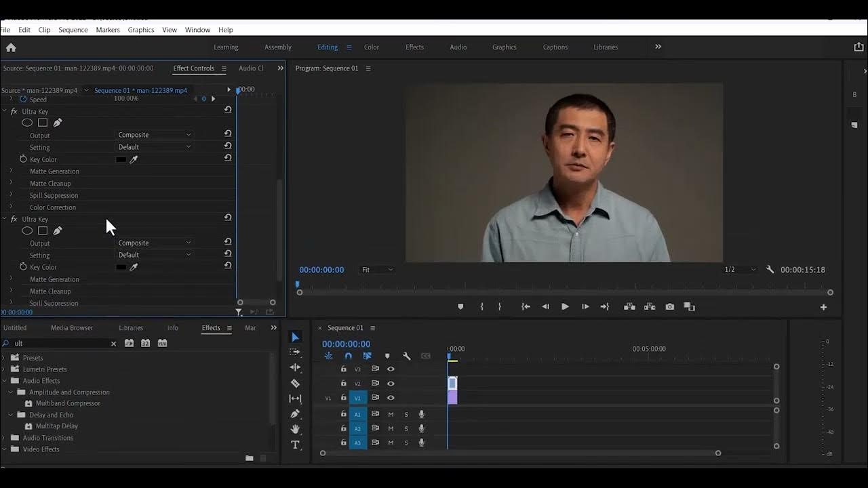Create ellipse mask on first Ultra Key
The width and height of the screenshot is (868, 488).
(27, 123)
